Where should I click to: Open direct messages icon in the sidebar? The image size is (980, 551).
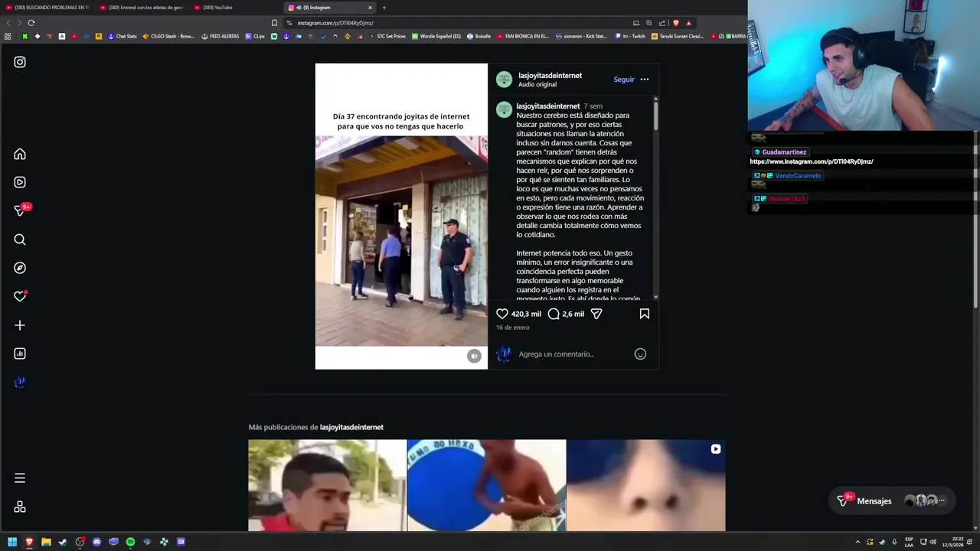point(20,210)
